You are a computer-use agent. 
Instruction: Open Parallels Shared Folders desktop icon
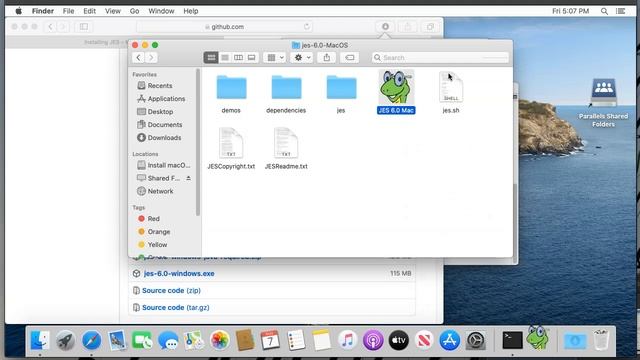click(603, 103)
